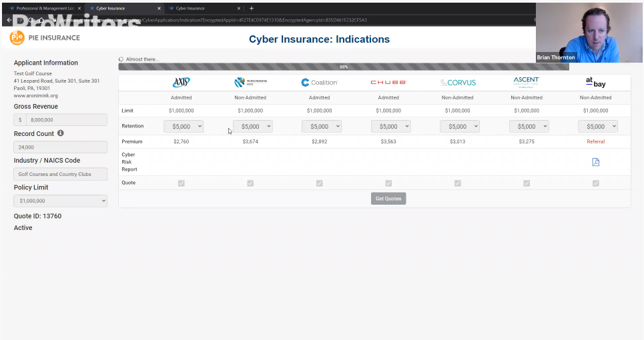Open the Policy Limit dropdown
Screen dimensions: 644x340
coord(61,201)
